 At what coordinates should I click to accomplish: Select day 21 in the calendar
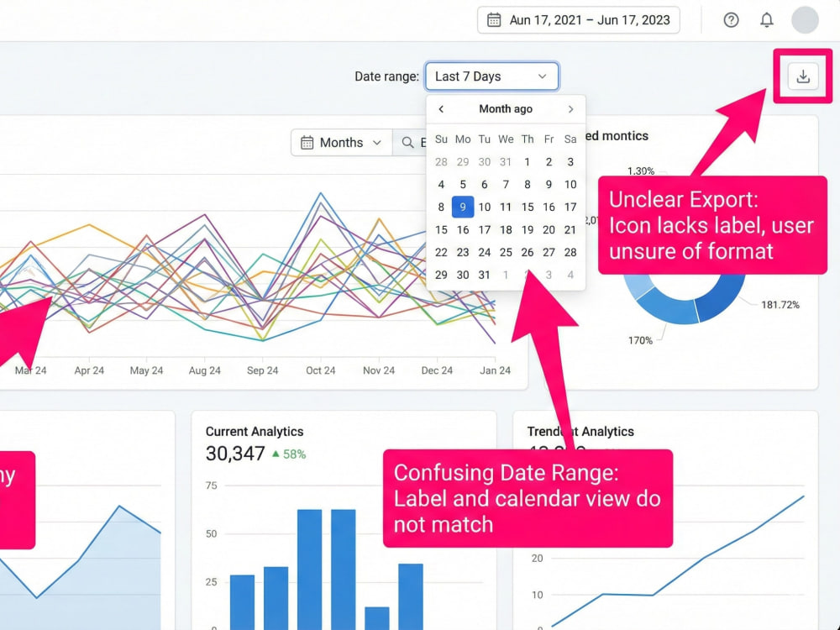570,230
